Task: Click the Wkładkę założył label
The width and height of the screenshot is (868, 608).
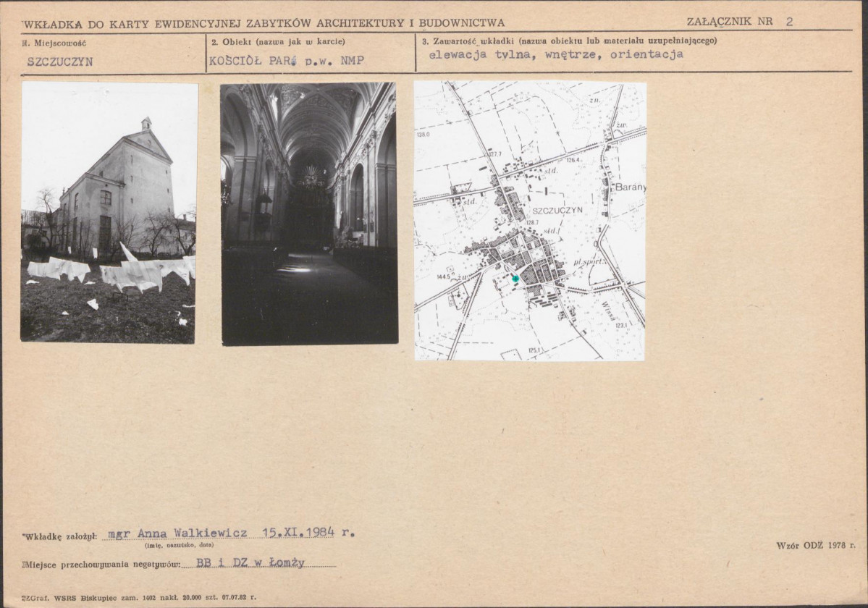Action: [x=61, y=536]
